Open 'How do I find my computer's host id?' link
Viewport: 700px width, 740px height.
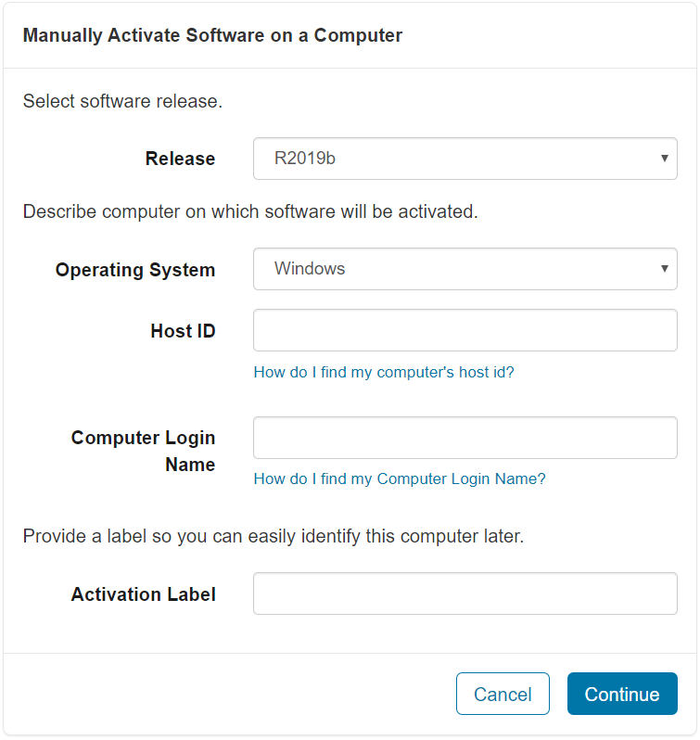[384, 373]
